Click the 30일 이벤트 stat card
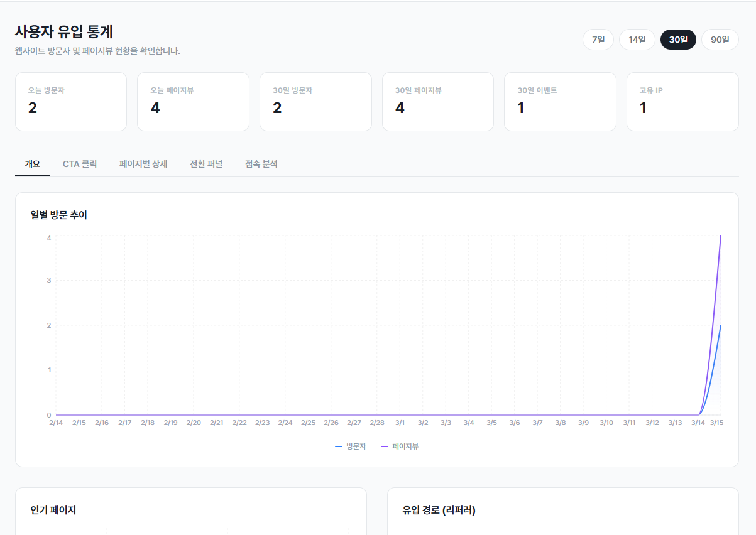Image resolution: width=756 pixels, height=535 pixels. click(x=560, y=102)
